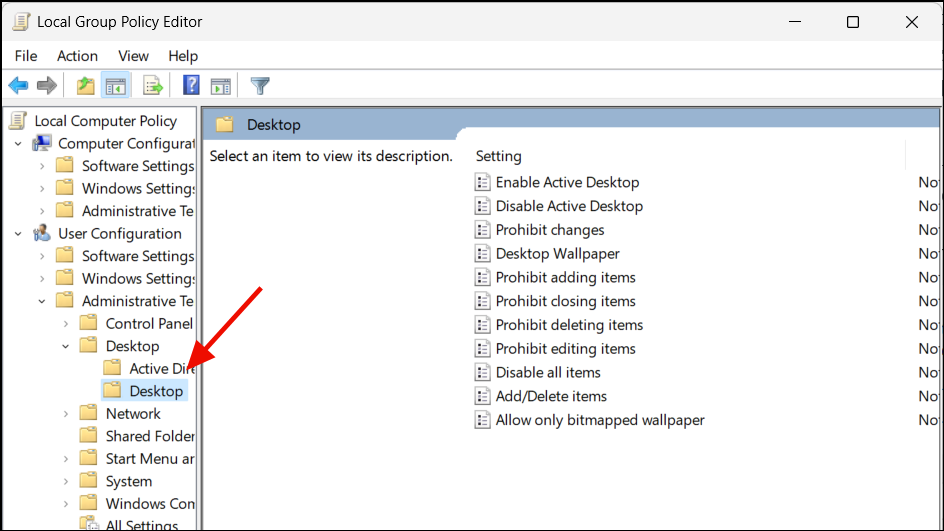The height and width of the screenshot is (531, 944).
Task: Collapse Administrative Templates under User Configuration
Action: [x=42, y=301]
